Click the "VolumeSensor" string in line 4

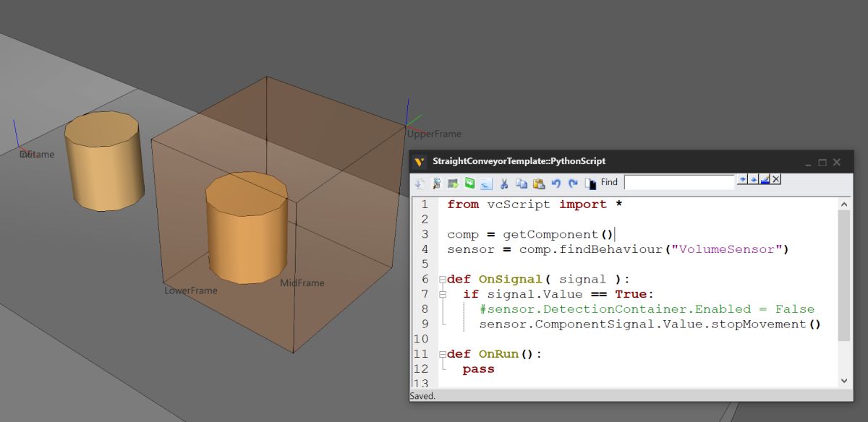tap(726, 249)
